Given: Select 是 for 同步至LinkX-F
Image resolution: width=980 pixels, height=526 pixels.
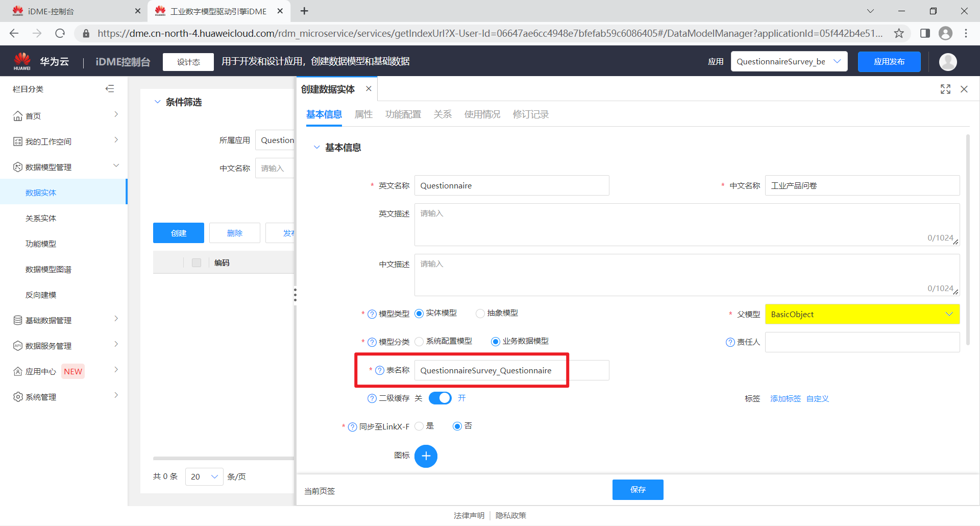Looking at the screenshot, I should (x=419, y=426).
